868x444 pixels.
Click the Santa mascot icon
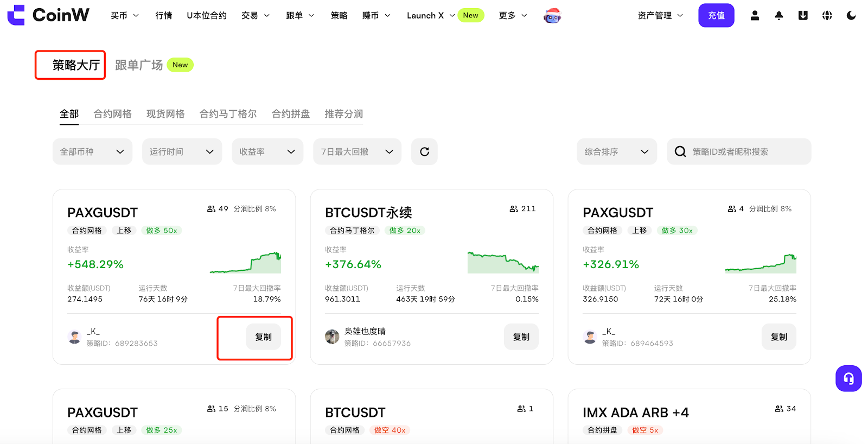[x=552, y=16]
